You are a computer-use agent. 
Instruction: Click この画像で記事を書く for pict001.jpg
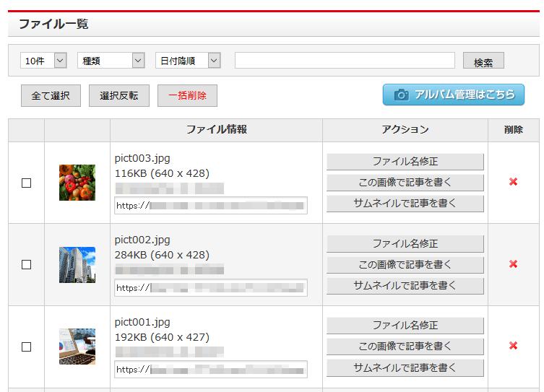[x=405, y=347]
